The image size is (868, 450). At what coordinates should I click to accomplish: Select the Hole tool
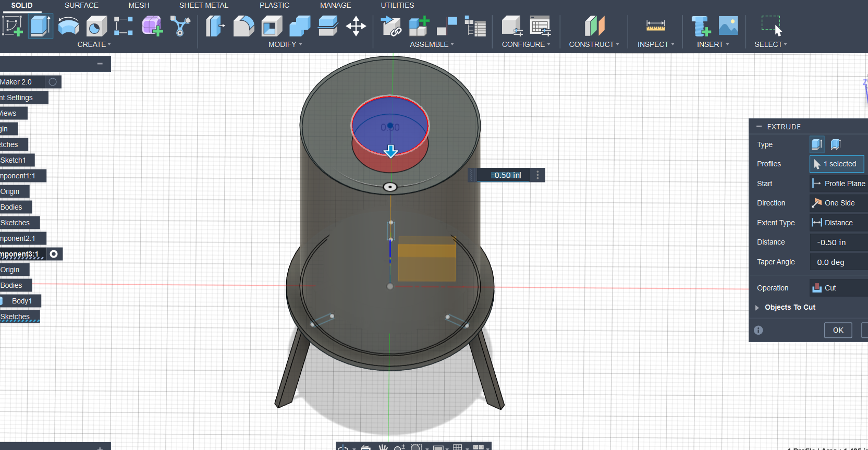(96, 26)
